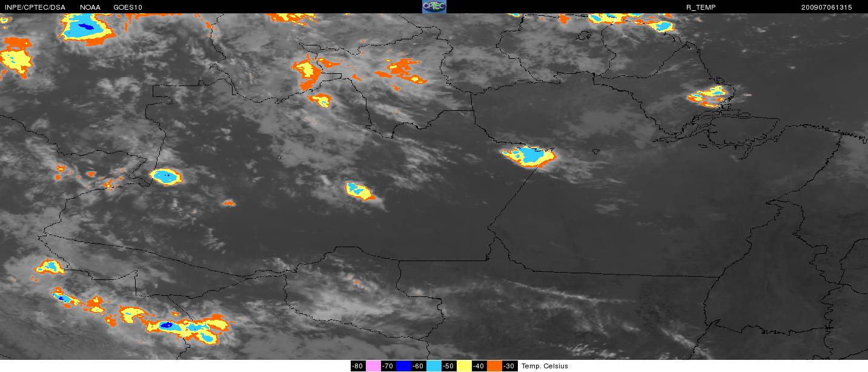Click the -60 legend value
The image size is (868, 372).
[x=419, y=366]
